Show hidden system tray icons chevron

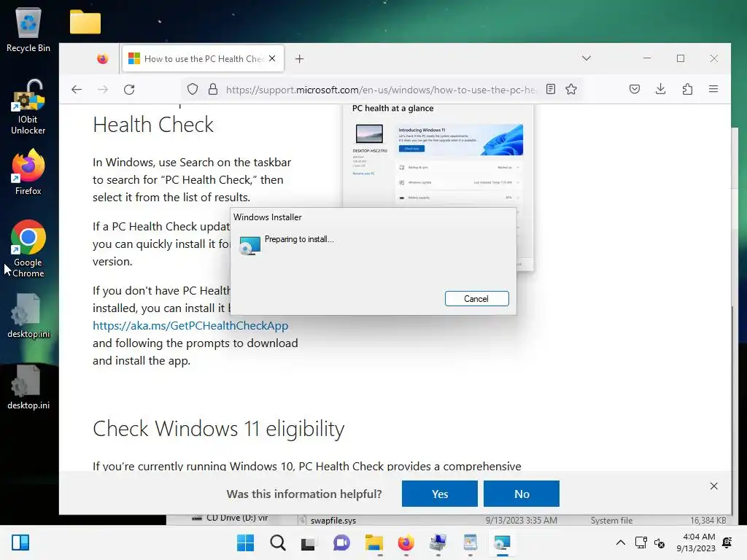point(621,542)
